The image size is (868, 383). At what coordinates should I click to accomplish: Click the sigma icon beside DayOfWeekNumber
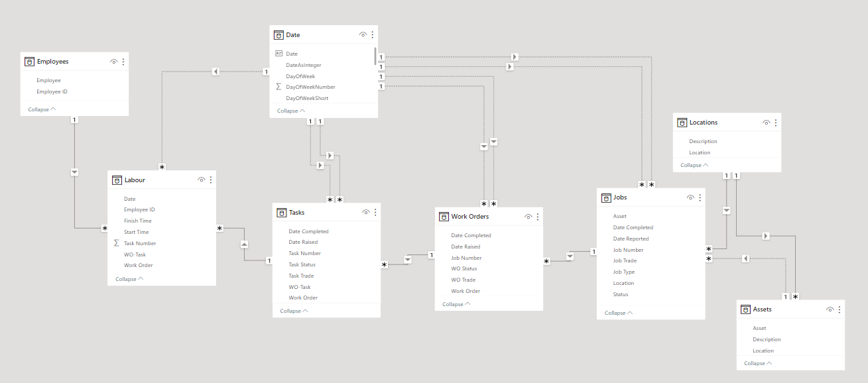pyautogui.click(x=279, y=87)
